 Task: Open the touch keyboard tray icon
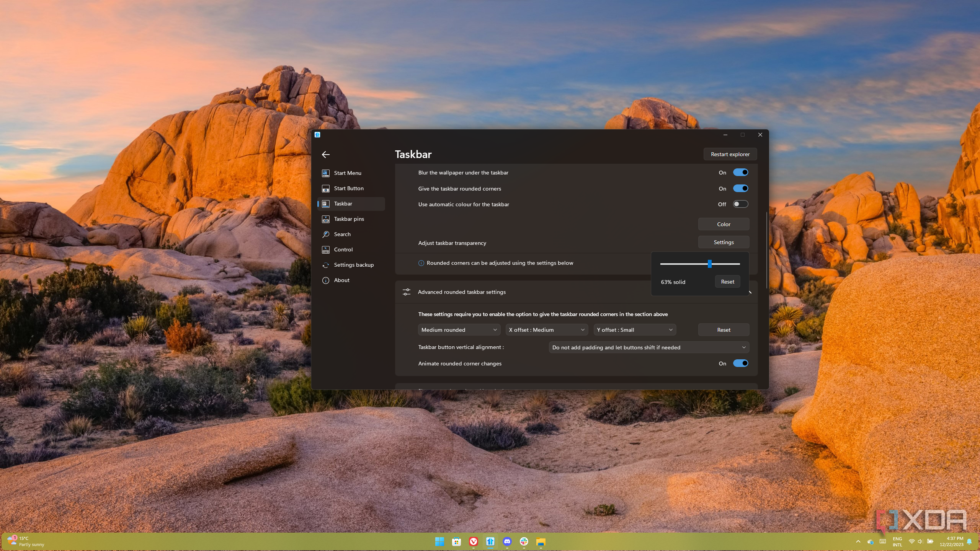coord(883,541)
